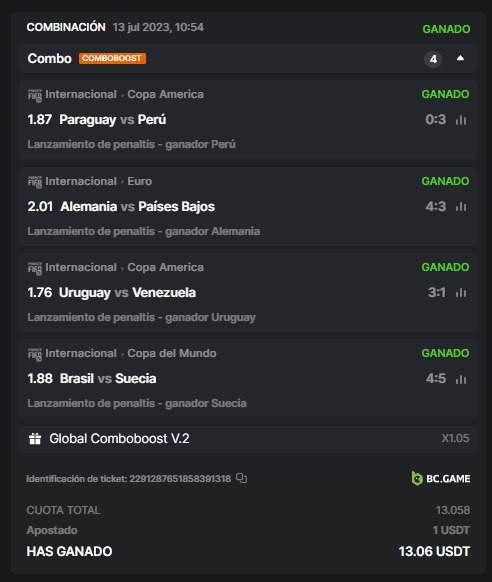The height and width of the screenshot is (582, 492).
Task: Collapse the Combo selections list
Action: tap(460, 58)
